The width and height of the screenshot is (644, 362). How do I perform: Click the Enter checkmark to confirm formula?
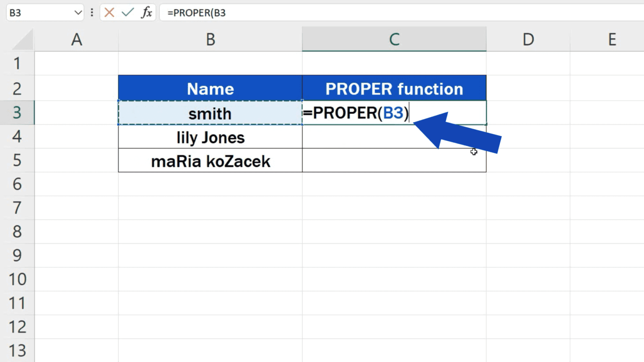(127, 13)
